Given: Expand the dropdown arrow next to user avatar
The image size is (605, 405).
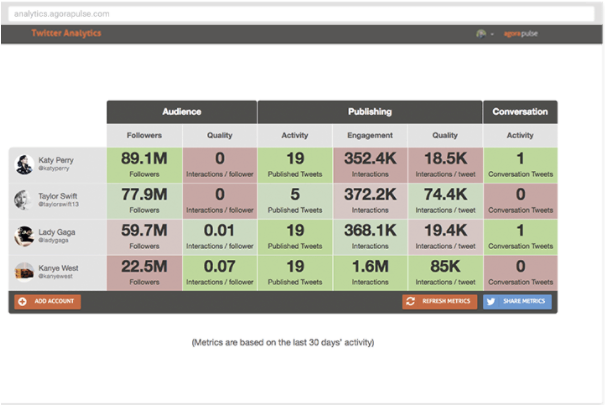Looking at the screenshot, I should [x=492, y=34].
